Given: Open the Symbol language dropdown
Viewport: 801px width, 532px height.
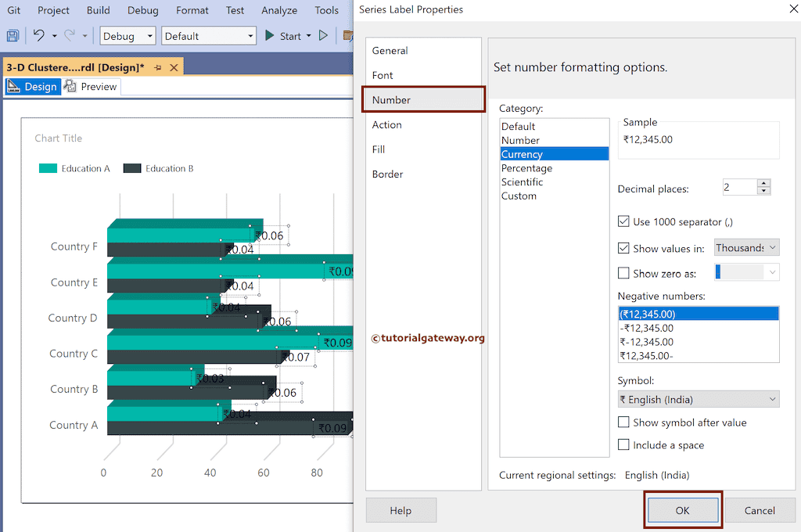Looking at the screenshot, I should (x=770, y=399).
